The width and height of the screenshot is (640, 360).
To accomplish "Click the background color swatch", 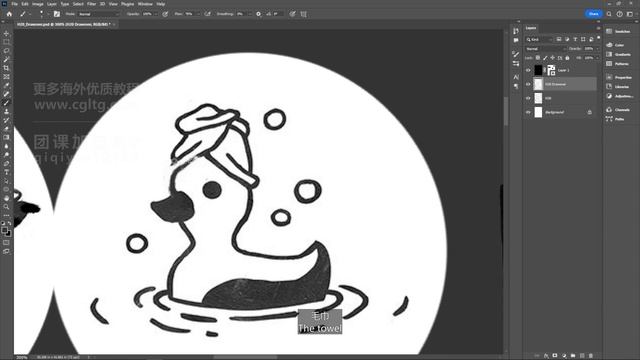I will (x=9, y=233).
